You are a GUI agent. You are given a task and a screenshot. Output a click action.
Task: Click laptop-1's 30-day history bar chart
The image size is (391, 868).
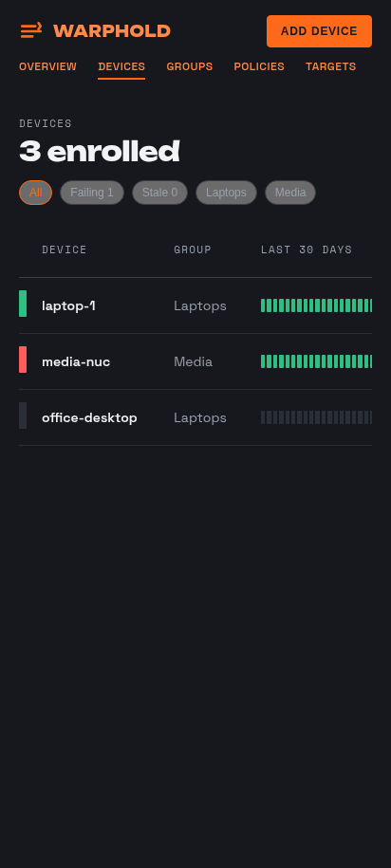(x=316, y=305)
